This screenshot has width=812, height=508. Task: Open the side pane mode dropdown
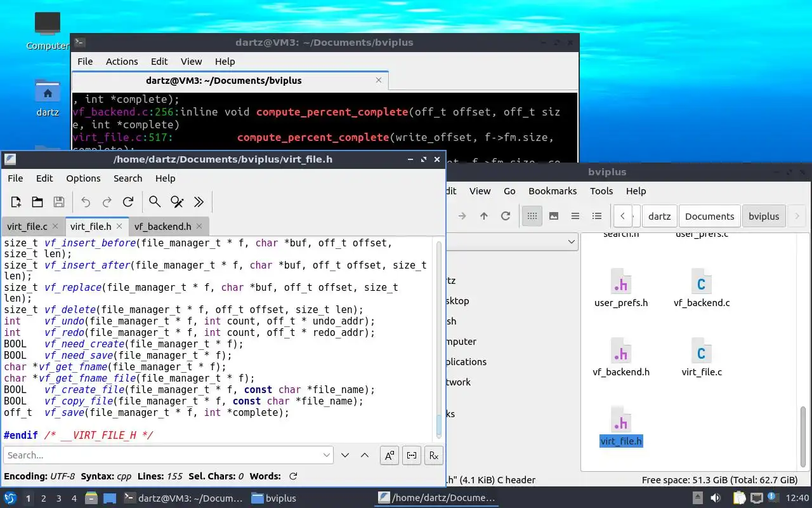coord(572,241)
